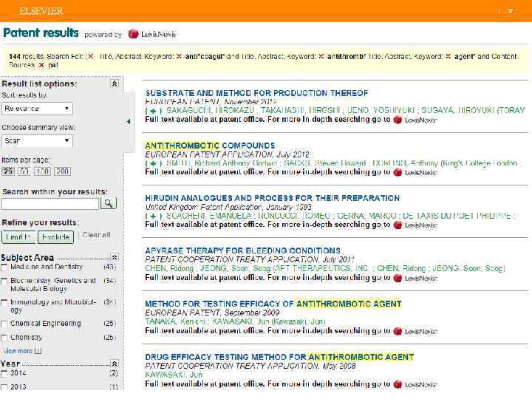The width and height of the screenshot is (532, 399).
Task: Click the Limit to button
Action: [x=18, y=237]
